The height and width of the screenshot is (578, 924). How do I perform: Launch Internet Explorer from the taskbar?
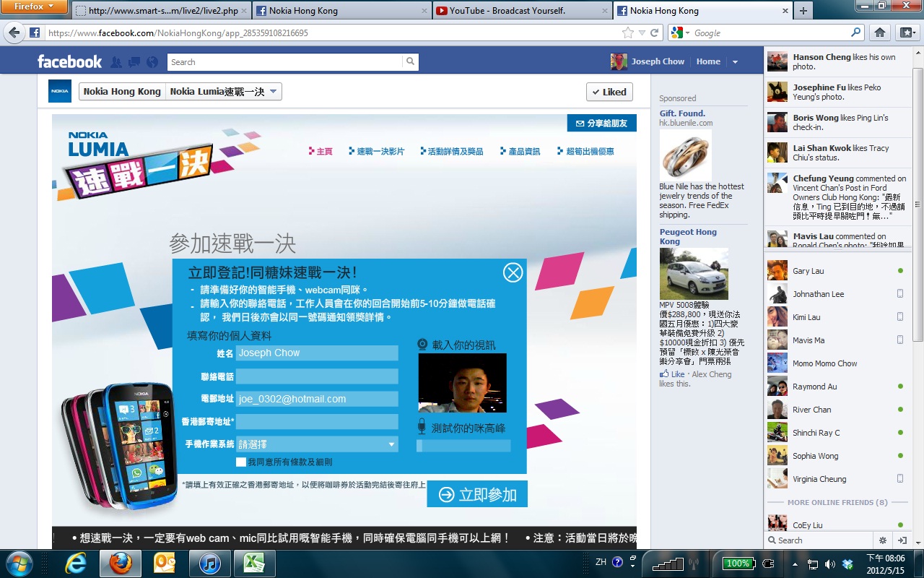coord(76,563)
